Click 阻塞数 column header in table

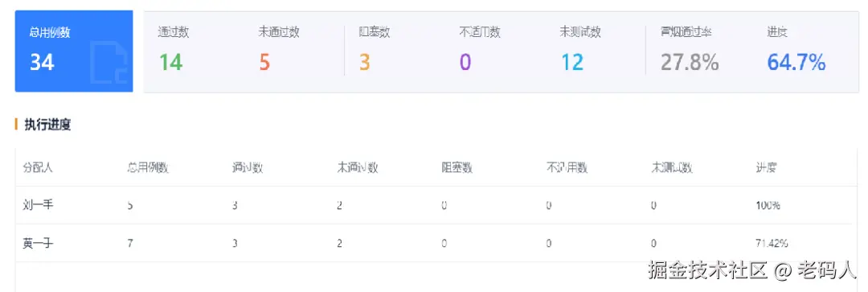(457, 168)
